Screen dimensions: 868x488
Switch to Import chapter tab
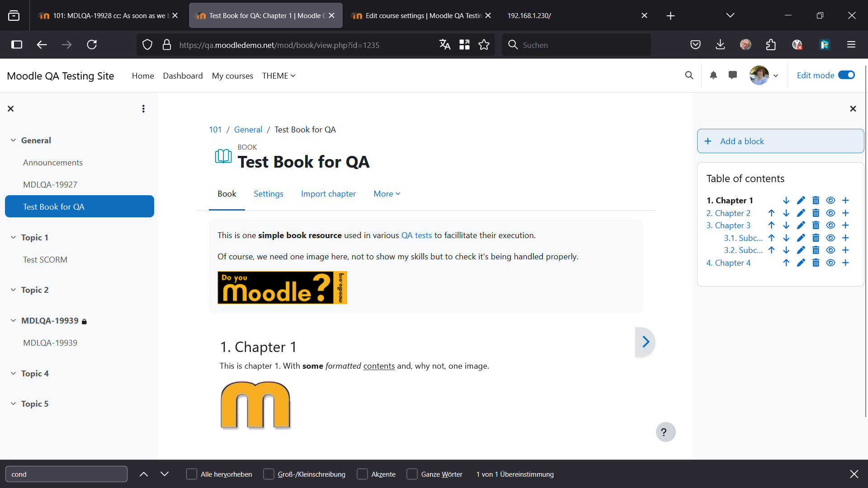point(328,193)
